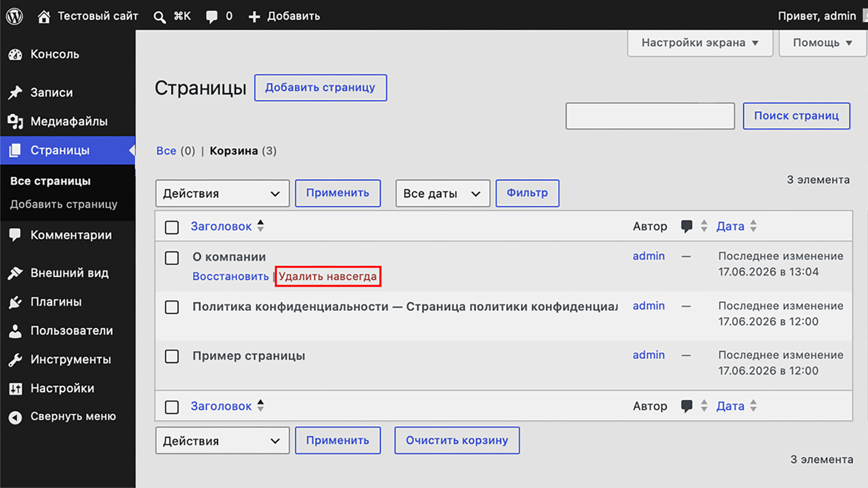Open Медиафайлы menu item
The image size is (868, 488).
[x=68, y=121]
